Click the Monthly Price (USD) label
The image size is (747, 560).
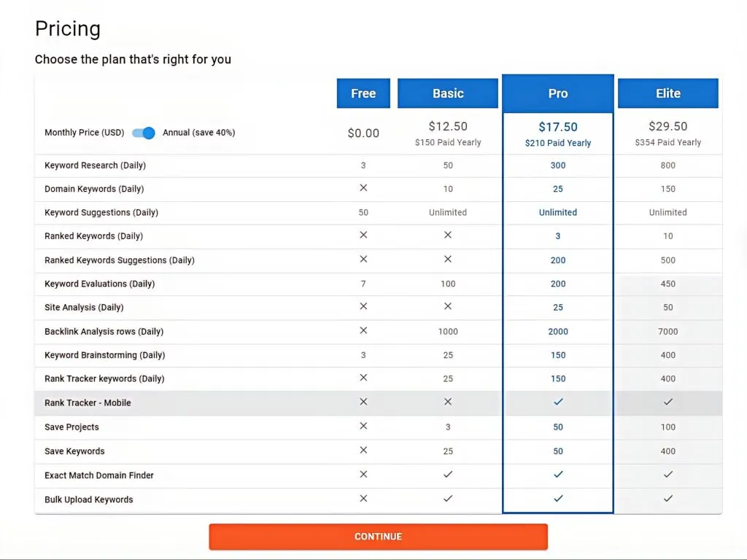coord(84,133)
